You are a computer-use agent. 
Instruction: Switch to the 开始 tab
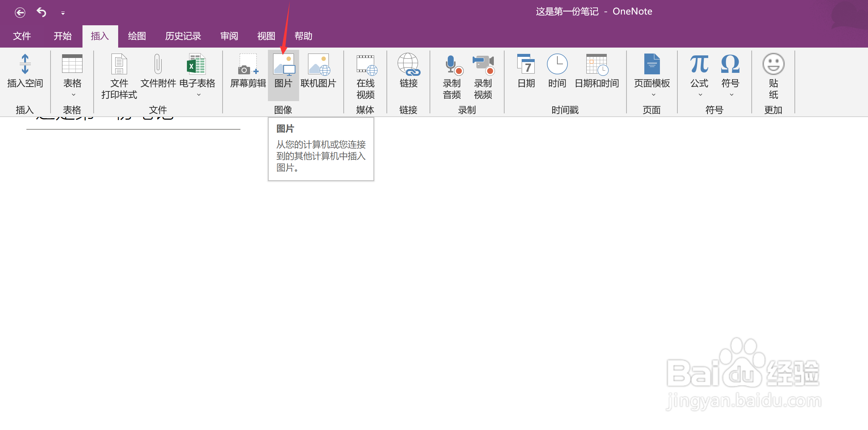pos(62,36)
